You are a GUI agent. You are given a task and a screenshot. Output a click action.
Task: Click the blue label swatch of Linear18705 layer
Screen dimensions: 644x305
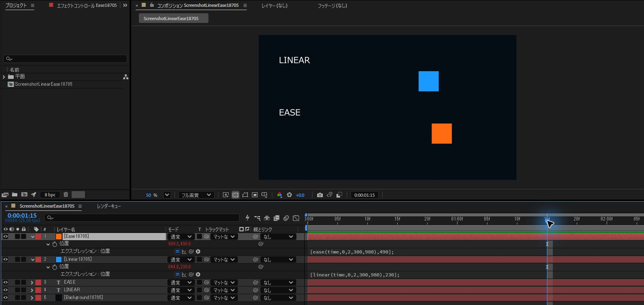point(59,260)
